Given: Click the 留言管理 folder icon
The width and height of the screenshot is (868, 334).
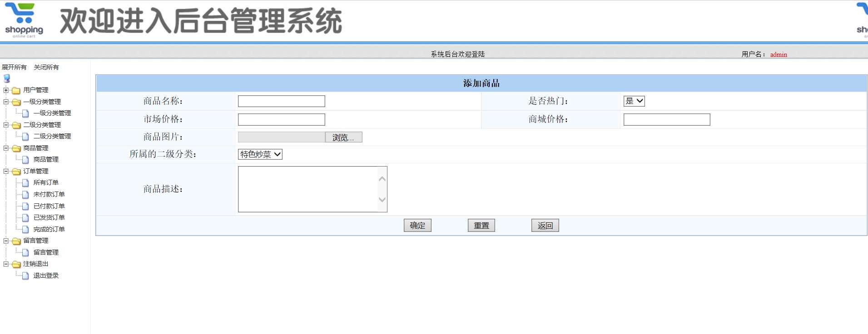Looking at the screenshot, I should [x=16, y=241].
